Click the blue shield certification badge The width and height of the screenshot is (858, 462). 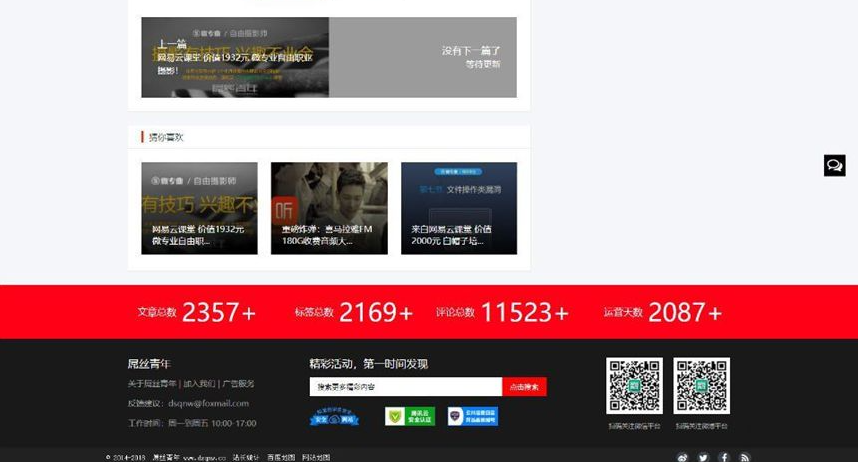[472, 416]
